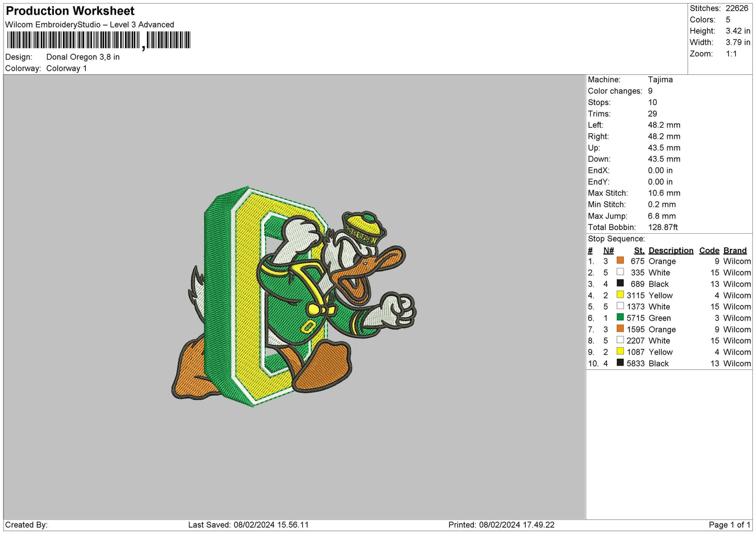This screenshot has height=534, width=756.
Task: Click the Max Jump value 6.8 mm
Action: pos(662,216)
